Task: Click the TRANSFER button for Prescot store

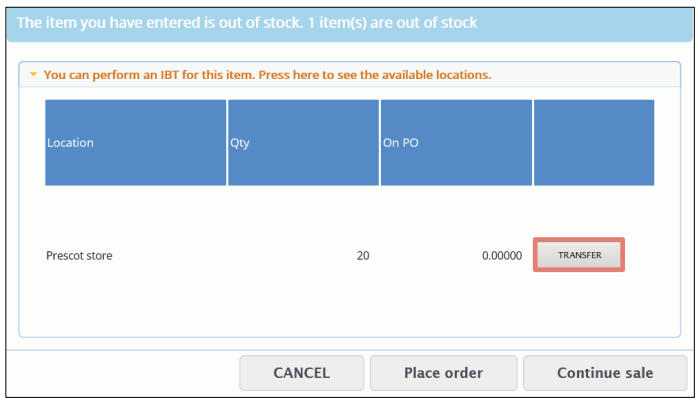Action: pos(579,255)
